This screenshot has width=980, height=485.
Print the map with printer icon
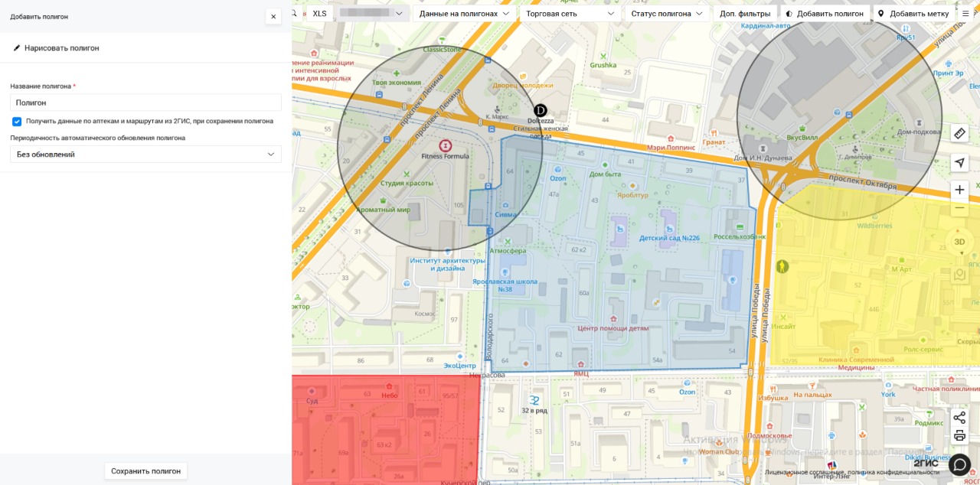[x=959, y=436]
